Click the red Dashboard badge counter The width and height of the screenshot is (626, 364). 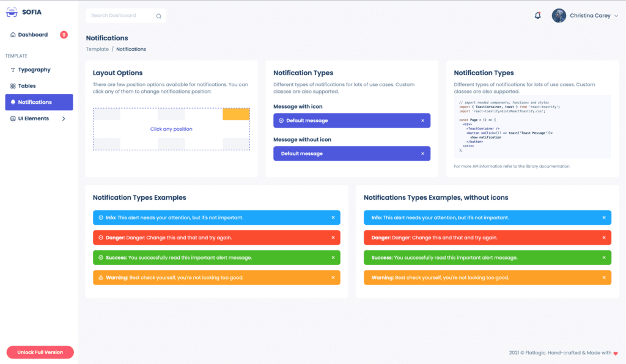click(x=64, y=35)
